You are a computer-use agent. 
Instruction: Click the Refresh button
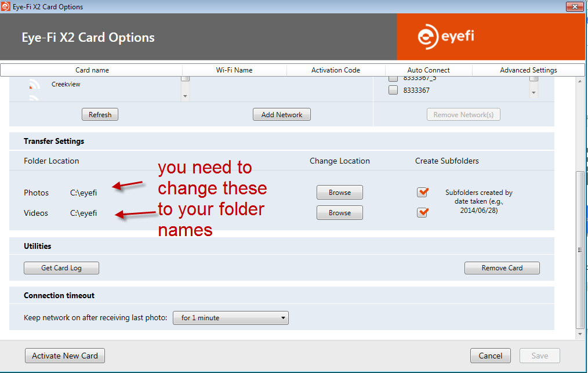[x=100, y=114]
